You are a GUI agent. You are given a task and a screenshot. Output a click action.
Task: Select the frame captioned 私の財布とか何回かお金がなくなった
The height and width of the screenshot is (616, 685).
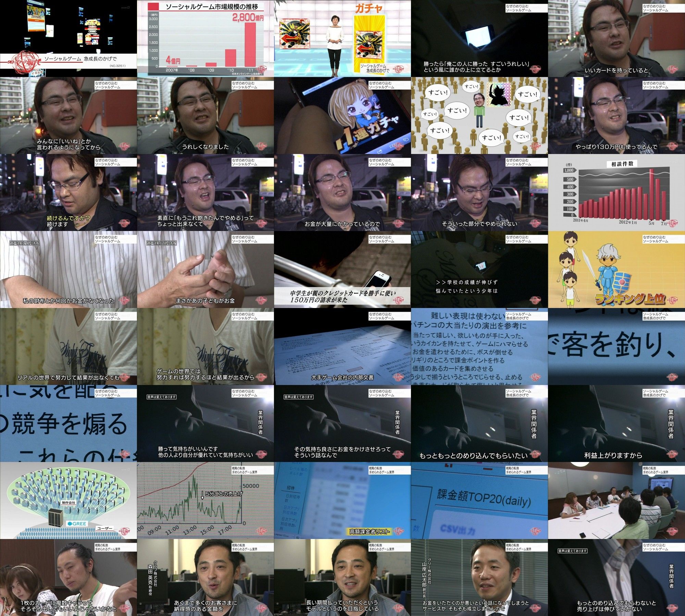point(68,269)
